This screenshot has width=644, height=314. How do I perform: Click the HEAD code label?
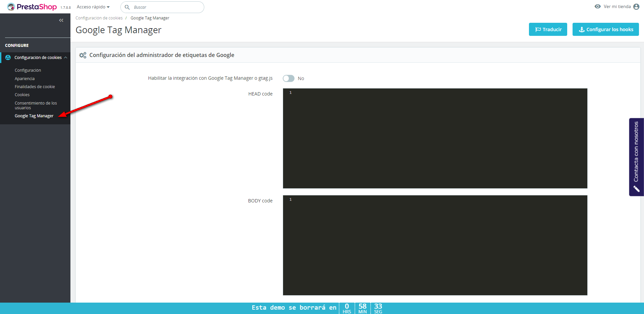pyautogui.click(x=260, y=94)
